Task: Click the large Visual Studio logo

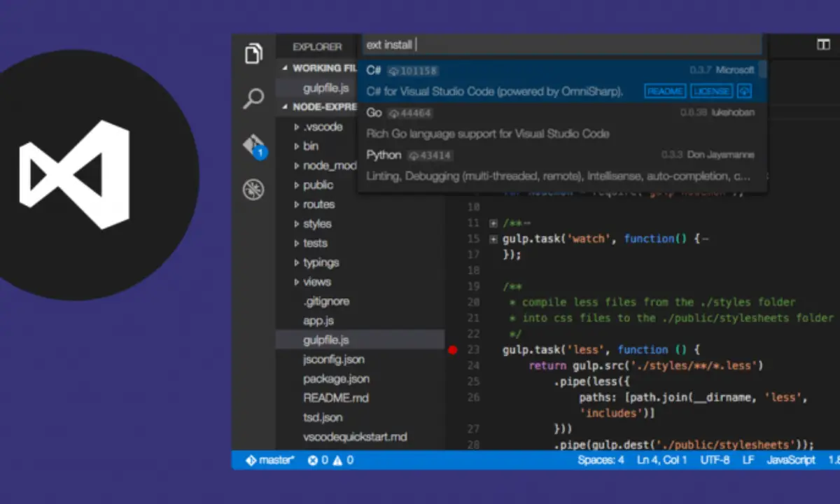Action: pyautogui.click(x=74, y=174)
